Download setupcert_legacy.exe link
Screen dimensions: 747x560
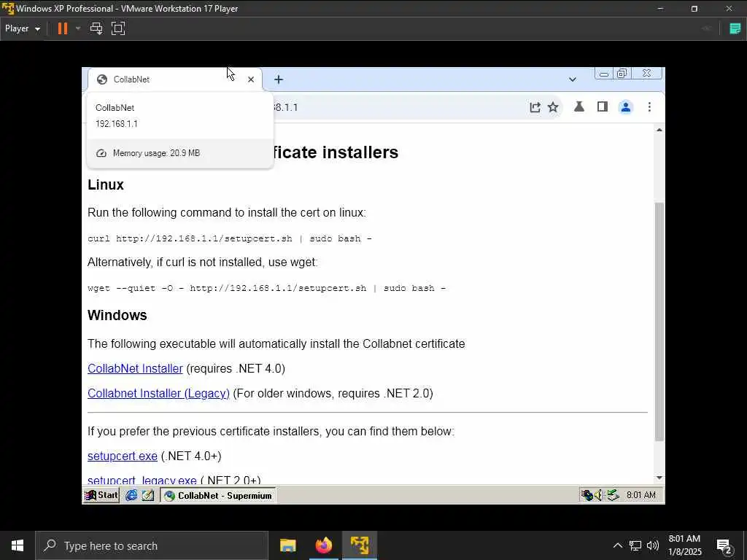tap(142, 480)
